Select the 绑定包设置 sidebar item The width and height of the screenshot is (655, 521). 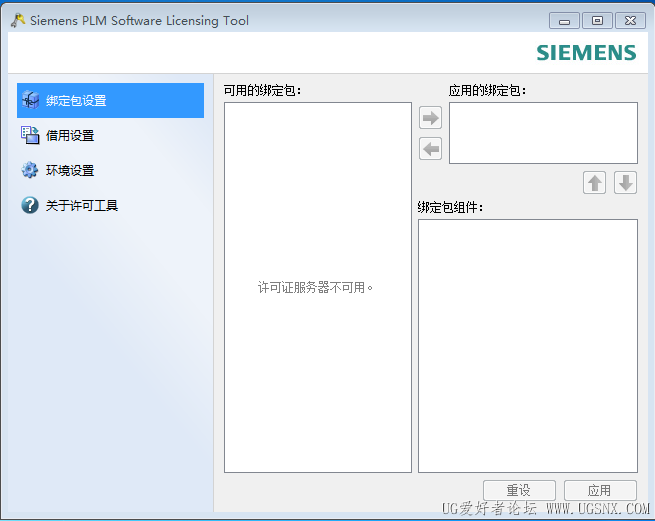[x=110, y=100]
